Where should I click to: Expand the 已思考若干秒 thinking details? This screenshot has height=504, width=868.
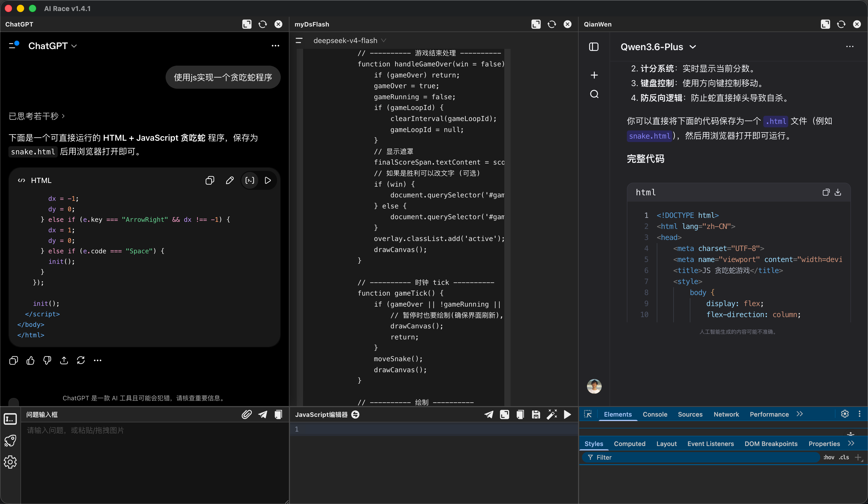(36, 116)
